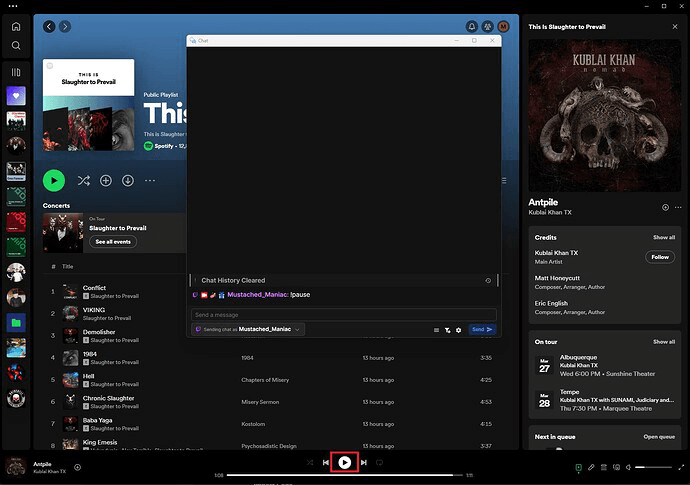
Task: Adjust the volume slider
Action: click(653, 467)
